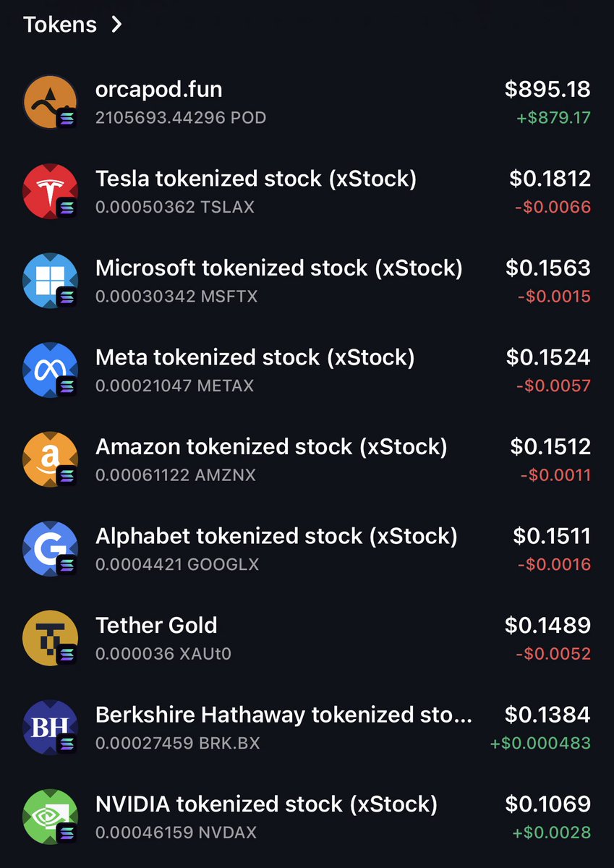Open the 0.000036 XAUt0 holding
This screenshot has height=868, width=614.
[x=163, y=654]
